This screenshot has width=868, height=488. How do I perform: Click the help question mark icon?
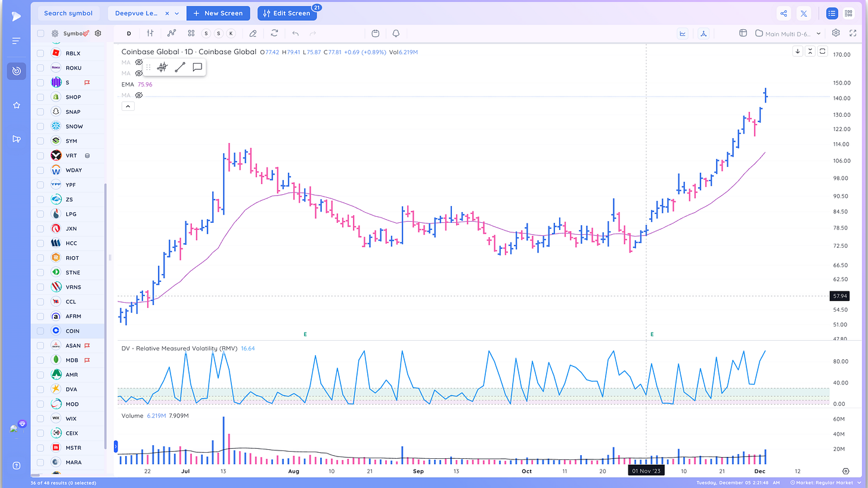16,465
